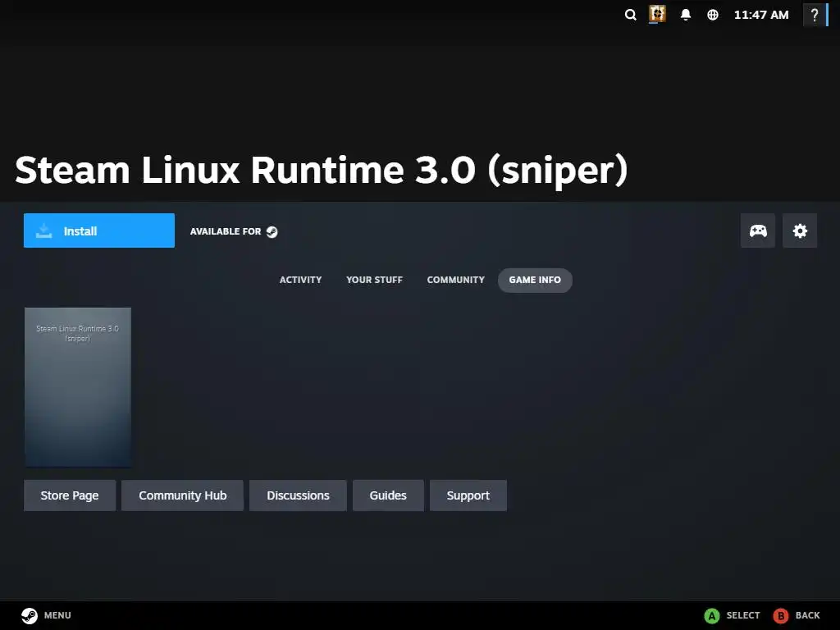Open the Support button
Screen dimensions: 840x630
468,495
